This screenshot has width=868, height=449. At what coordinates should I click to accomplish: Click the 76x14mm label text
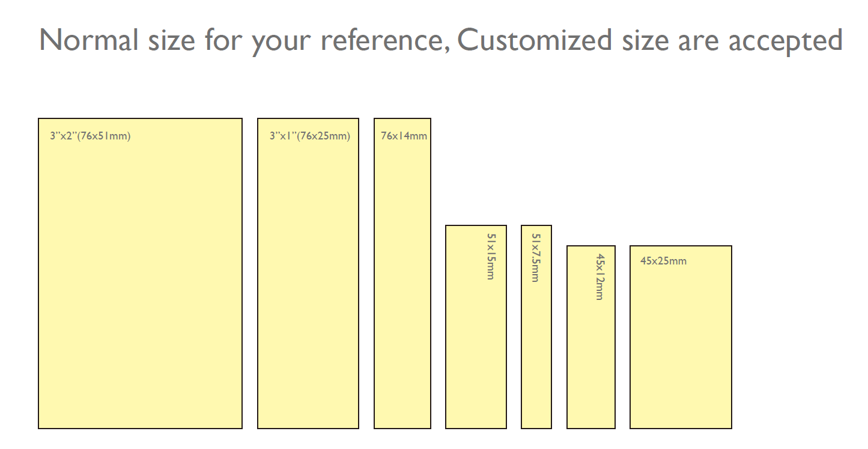pyautogui.click(x=404, y=136)
